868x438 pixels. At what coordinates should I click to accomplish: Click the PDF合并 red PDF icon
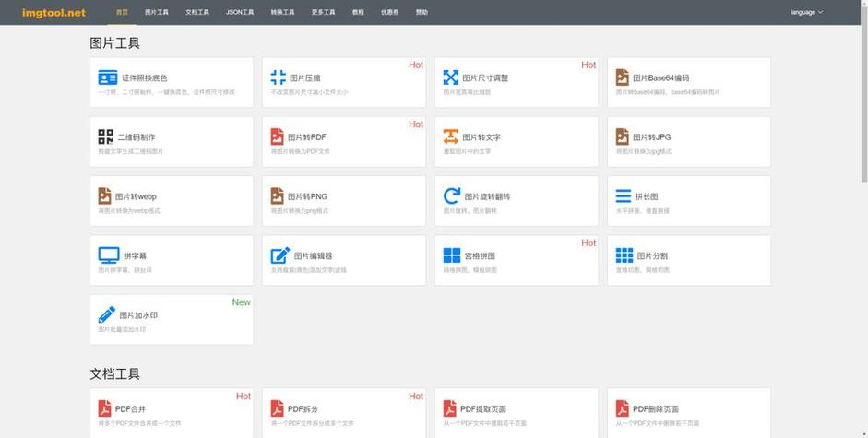click(x=104, y=408)
